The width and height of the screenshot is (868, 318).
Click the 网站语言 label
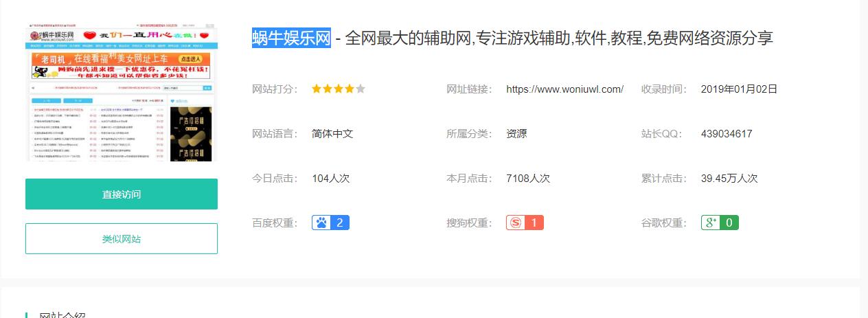coord(275,134)
